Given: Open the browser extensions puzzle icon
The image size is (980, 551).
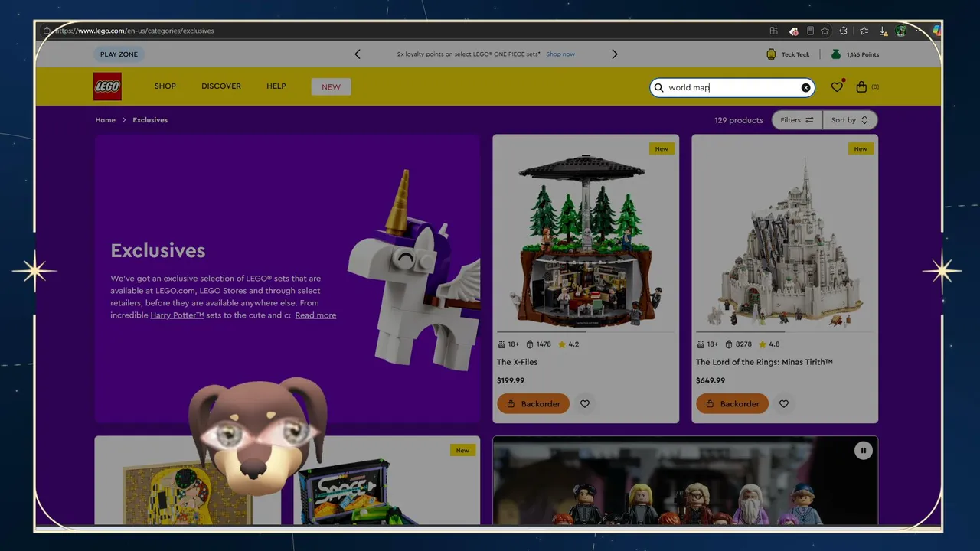Looking at the screenshot, I should 843,31.
